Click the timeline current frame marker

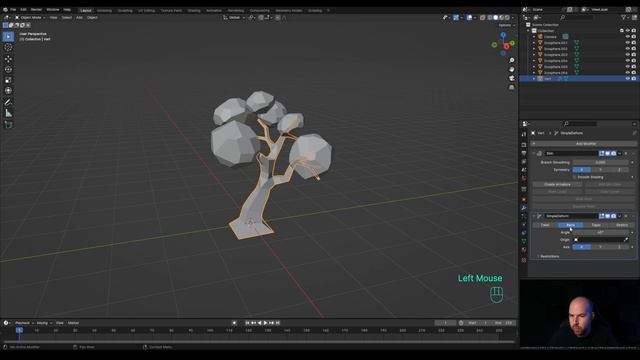coord(19,330)
